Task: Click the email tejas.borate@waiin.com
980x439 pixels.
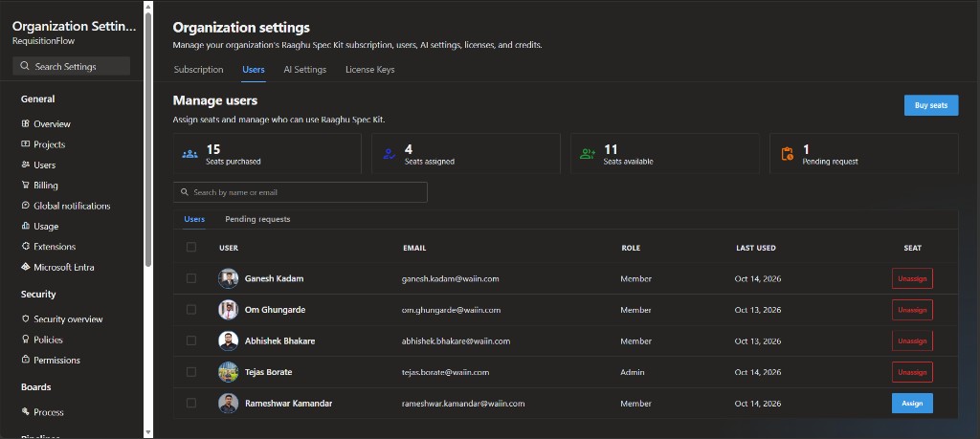Action: click(445, 372)
